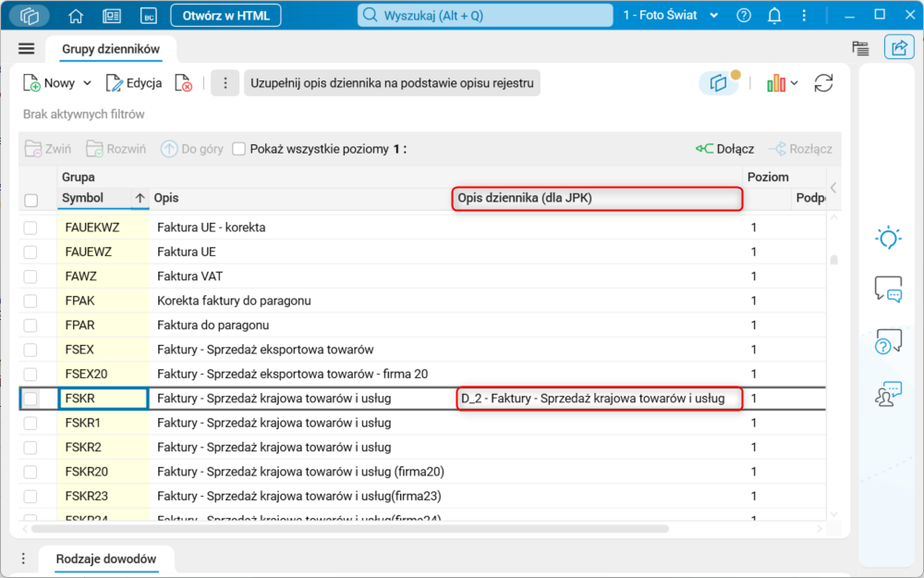Click 'D_2 - Faktury - Sprzedaż krajowa towarów i usług' cell
This screenshot has width=924, height=578.
pos(600,399)
